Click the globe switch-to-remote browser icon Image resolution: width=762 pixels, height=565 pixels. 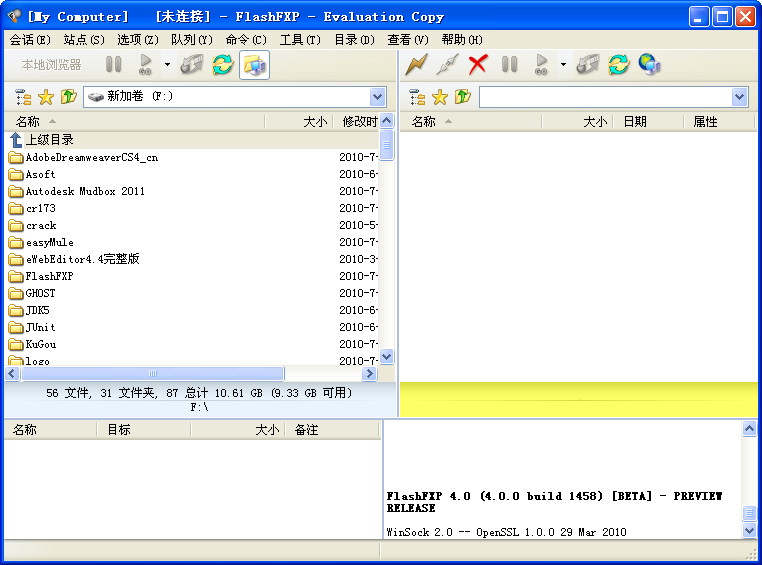pos(650,65)
